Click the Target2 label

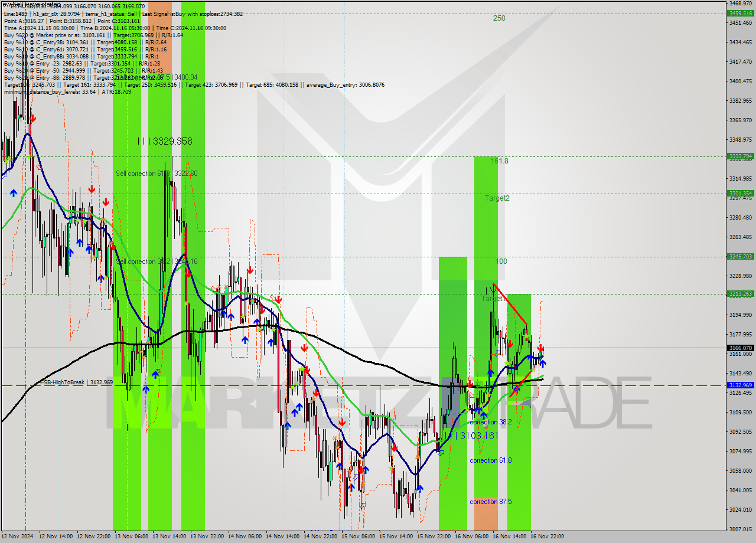497,198
